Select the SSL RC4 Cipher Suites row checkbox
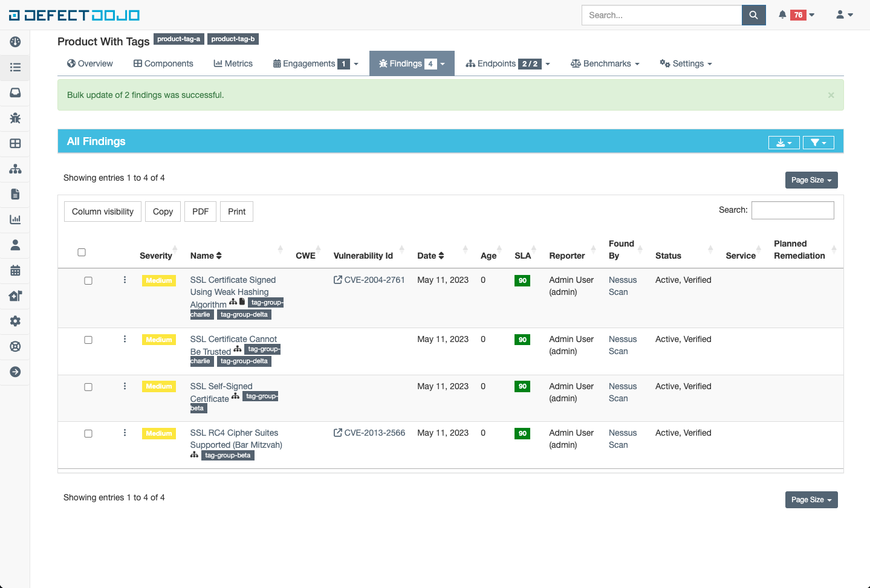870x588 pixels. coord(88,433)
